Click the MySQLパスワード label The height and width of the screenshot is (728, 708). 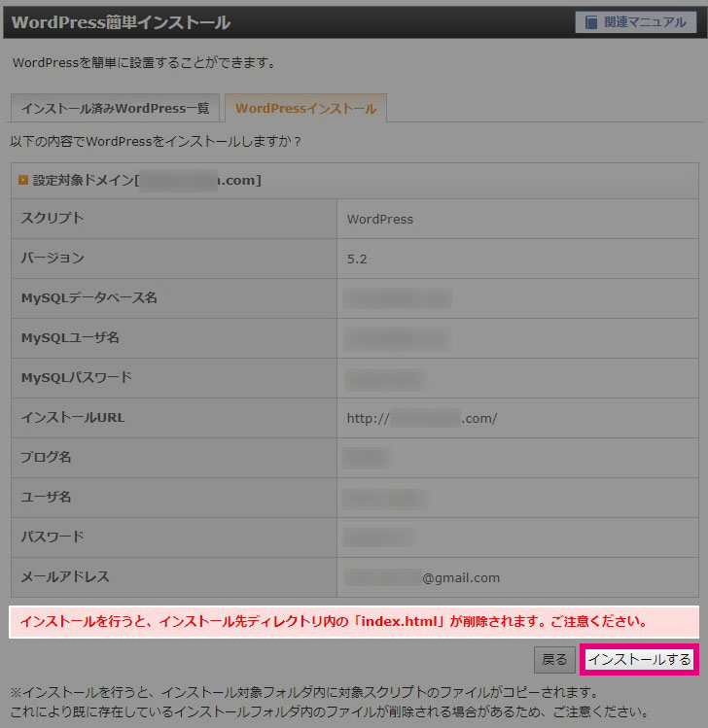click(77, 377)
